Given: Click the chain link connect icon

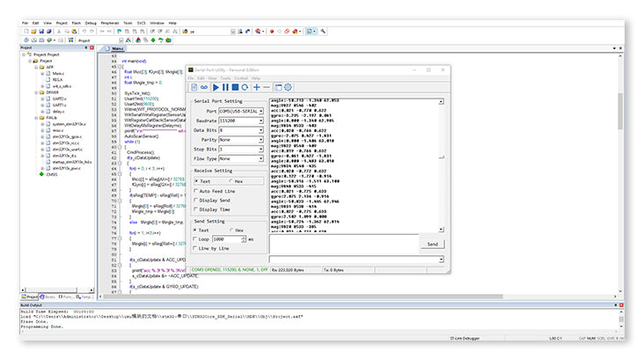Looking at the screenshot, I should [203, 87].
